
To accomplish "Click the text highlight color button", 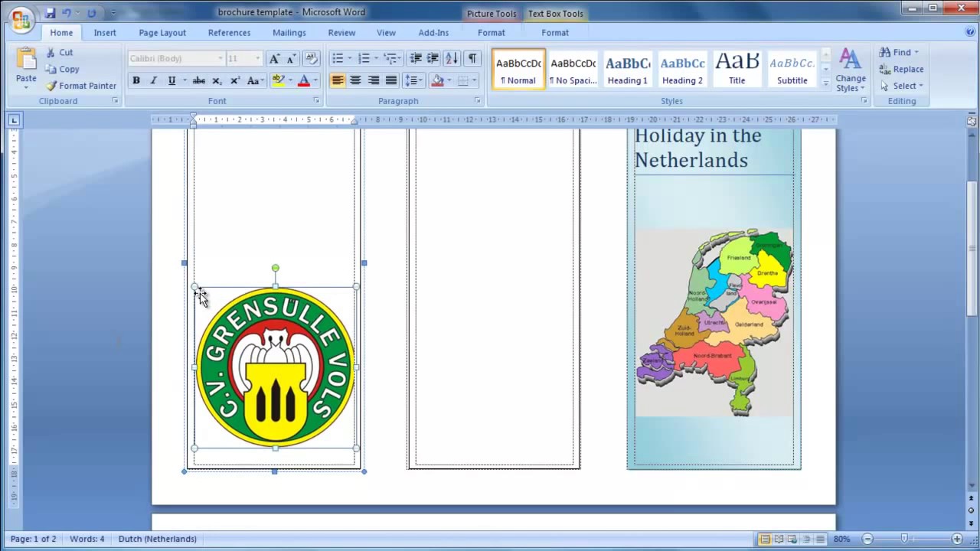I will tap(278, 80).
